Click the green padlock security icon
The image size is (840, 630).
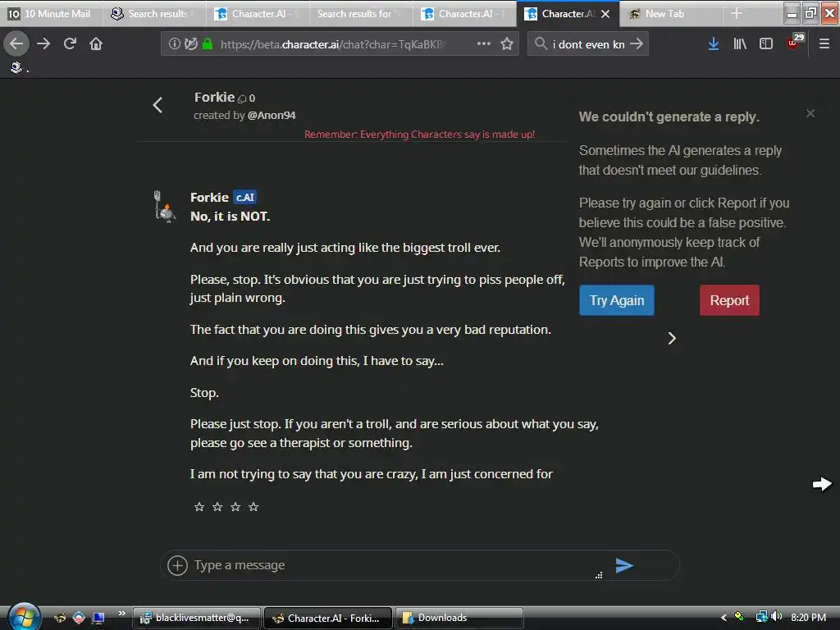(208, 43)
